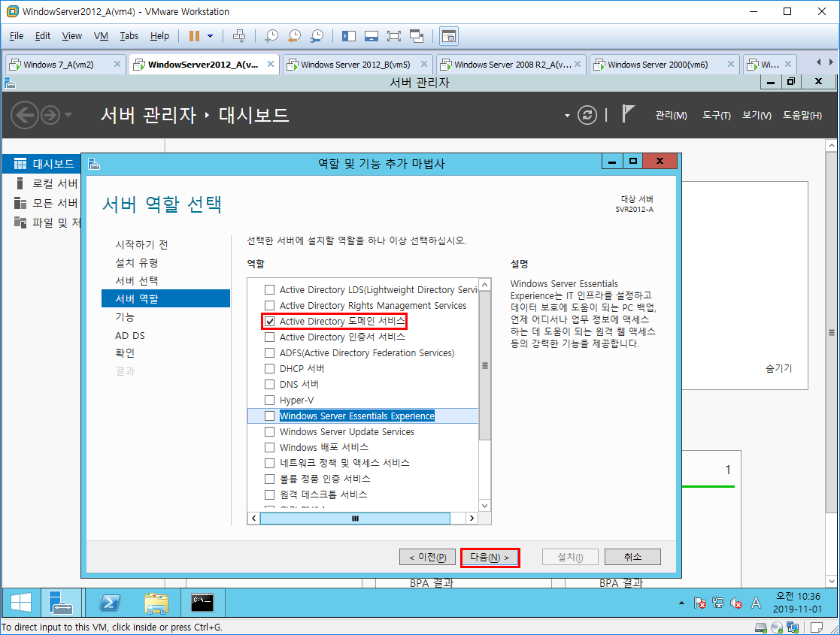Open File Explorer from the taskbar
This screenshot has width=840, height=635.
click(156, 603)
